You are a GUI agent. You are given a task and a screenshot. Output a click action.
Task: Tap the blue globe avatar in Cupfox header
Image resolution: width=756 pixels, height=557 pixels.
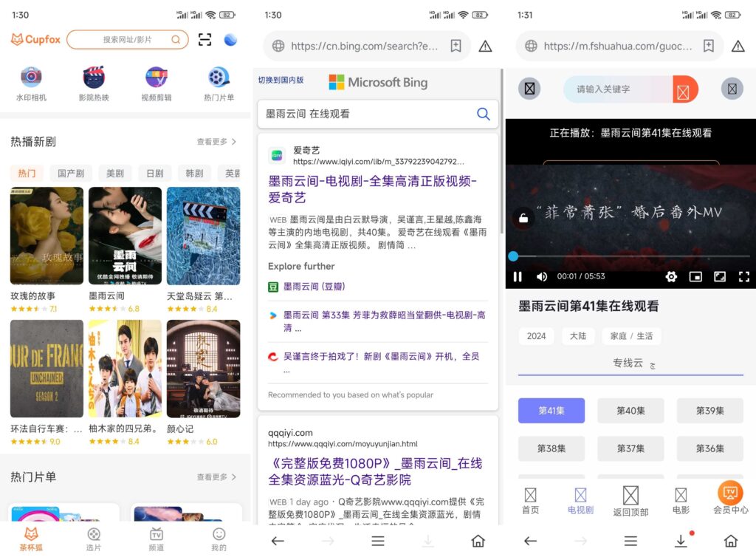click(230, 40)
